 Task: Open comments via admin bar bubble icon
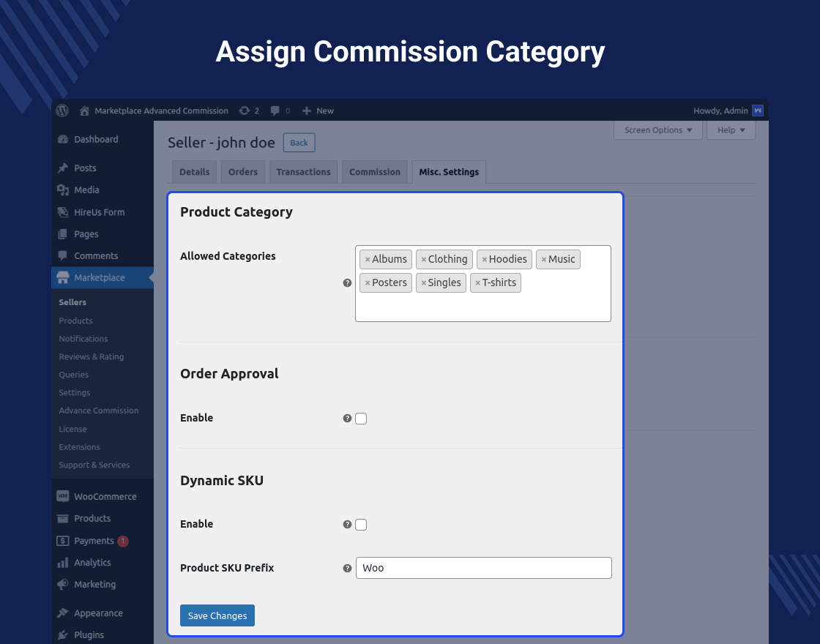(x=275, y=111)
